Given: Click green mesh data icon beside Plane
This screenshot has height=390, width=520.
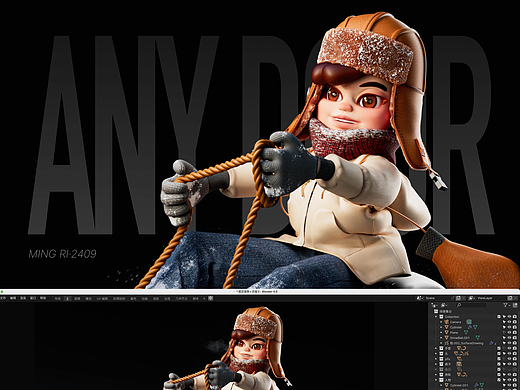Looking at the screenshot, I should [466, 332].
